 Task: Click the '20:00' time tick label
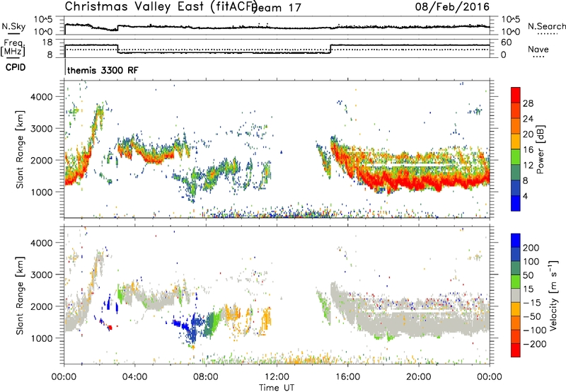(x=418, y=377)
